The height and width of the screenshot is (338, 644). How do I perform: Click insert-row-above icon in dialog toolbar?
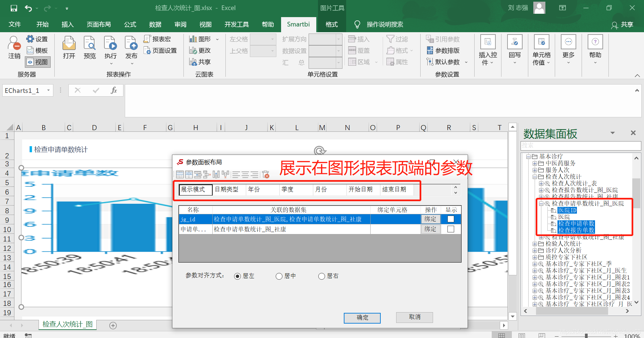coord(180,174)
